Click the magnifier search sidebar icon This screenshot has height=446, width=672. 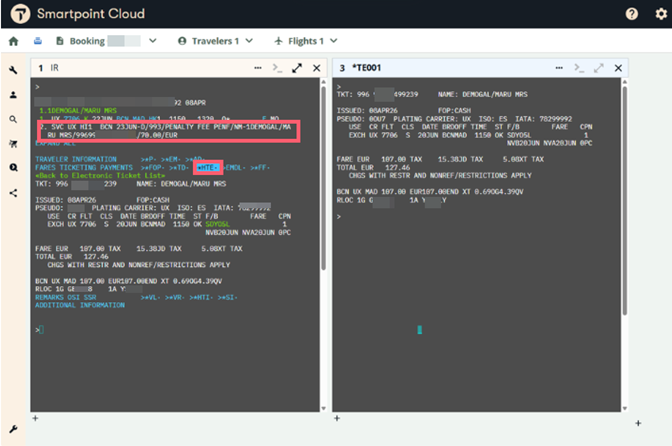[x=13, y=119]
